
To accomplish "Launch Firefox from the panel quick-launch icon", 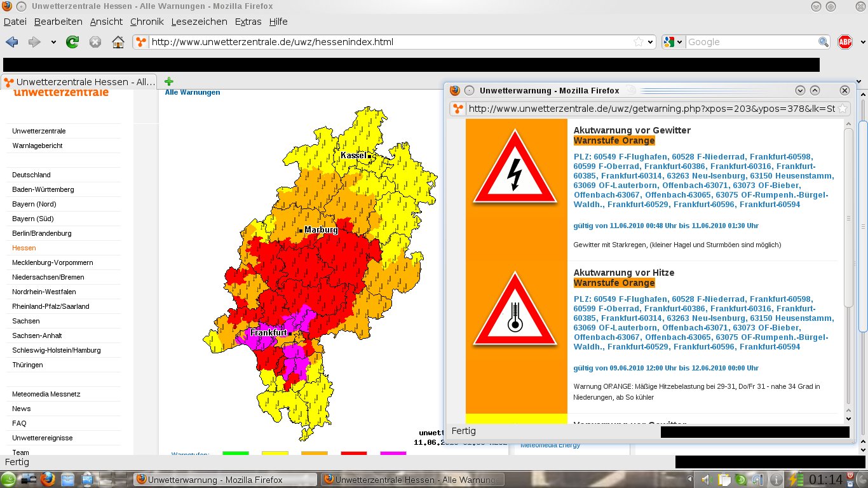I will point(48,479).
